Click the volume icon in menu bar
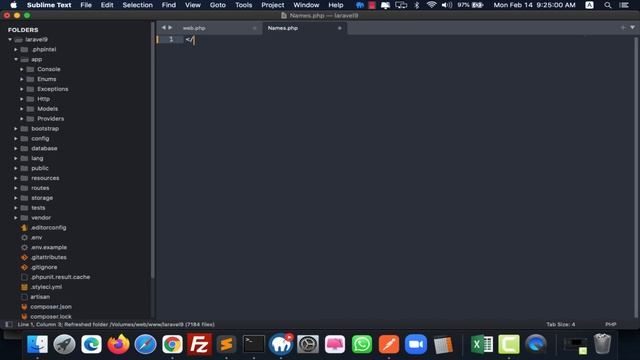Screen dimensions: 640x360 point(447,5)
